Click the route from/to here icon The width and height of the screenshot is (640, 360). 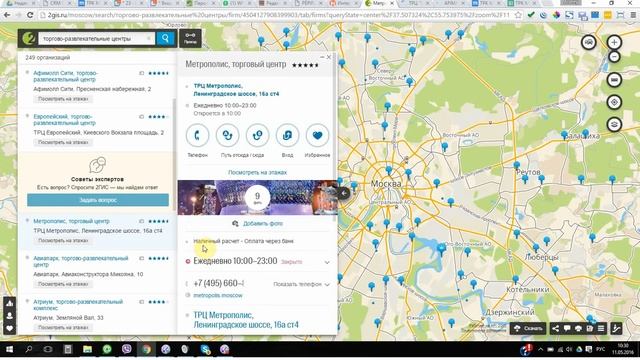(x=227, y=135)
